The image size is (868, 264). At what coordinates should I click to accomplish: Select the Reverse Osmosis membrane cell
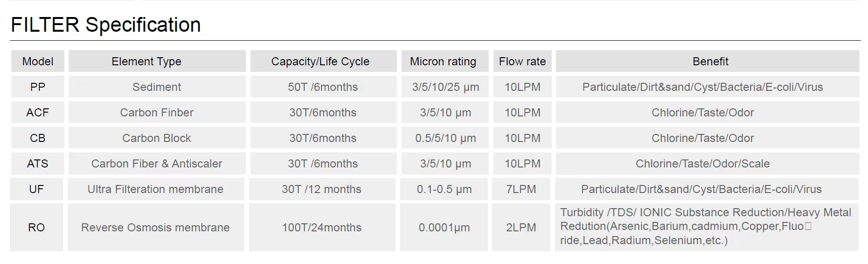coord(155,228)
